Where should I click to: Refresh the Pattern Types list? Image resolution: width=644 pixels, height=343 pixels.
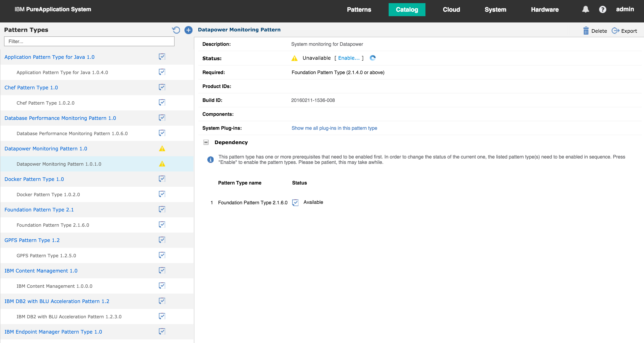tap(176, 30)
